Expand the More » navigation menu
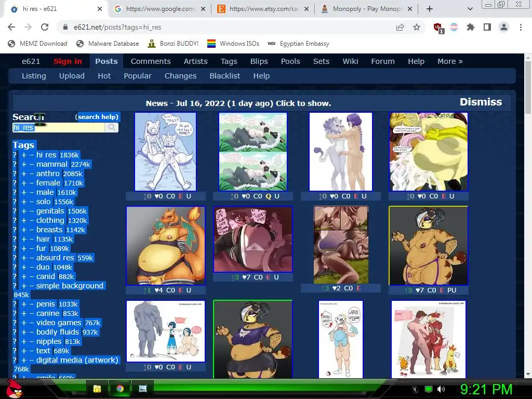532x399 pixels. coord(450,61)
